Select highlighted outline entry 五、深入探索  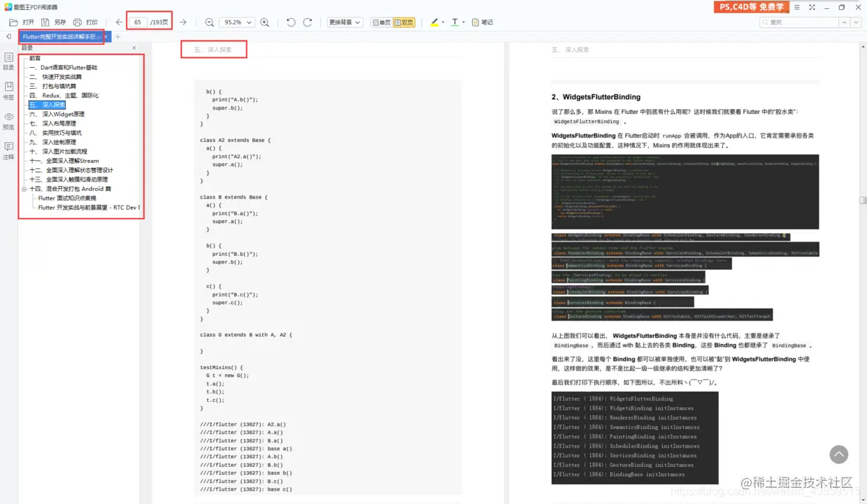coord(47,105)
